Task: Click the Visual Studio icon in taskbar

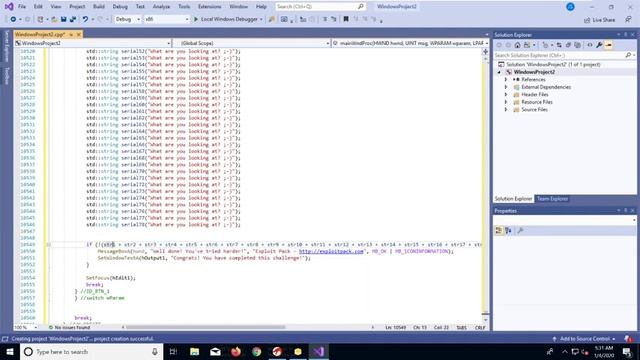Action: [319, 351]
